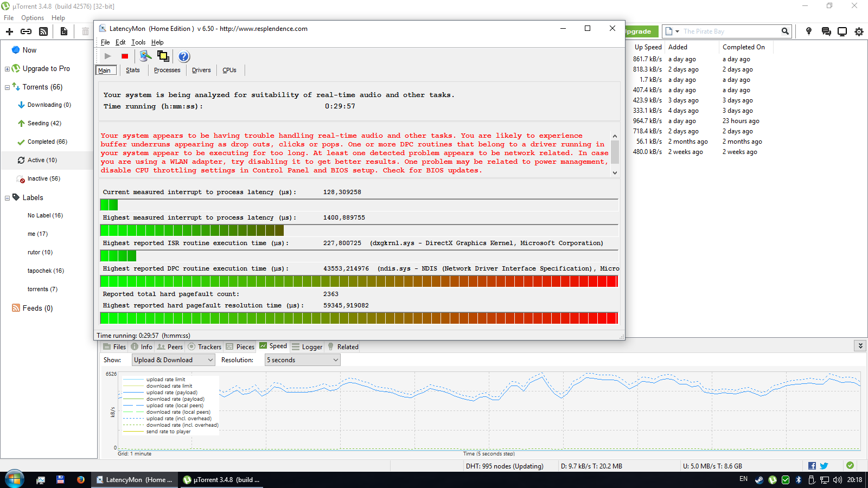The width and height of the screenshot is (868, 488).
Task: Open LatencyMon help question mark icon
Action: (x=184, y=56)
